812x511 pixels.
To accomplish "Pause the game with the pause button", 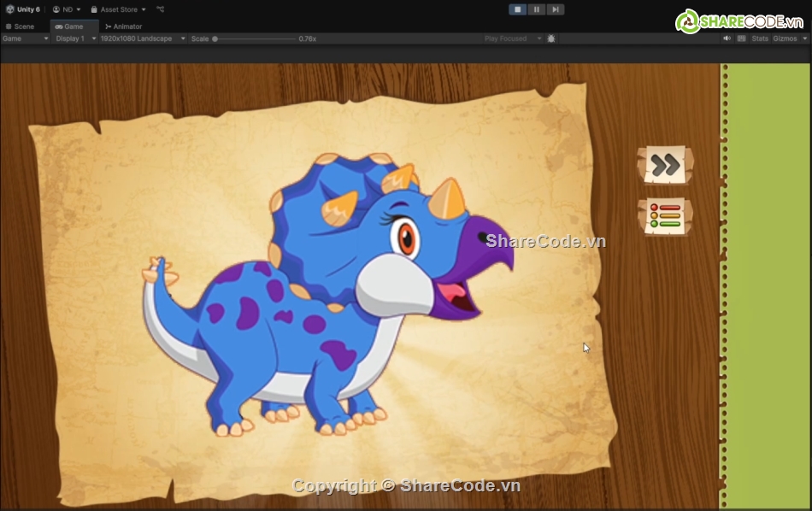I will click(537, 9).
